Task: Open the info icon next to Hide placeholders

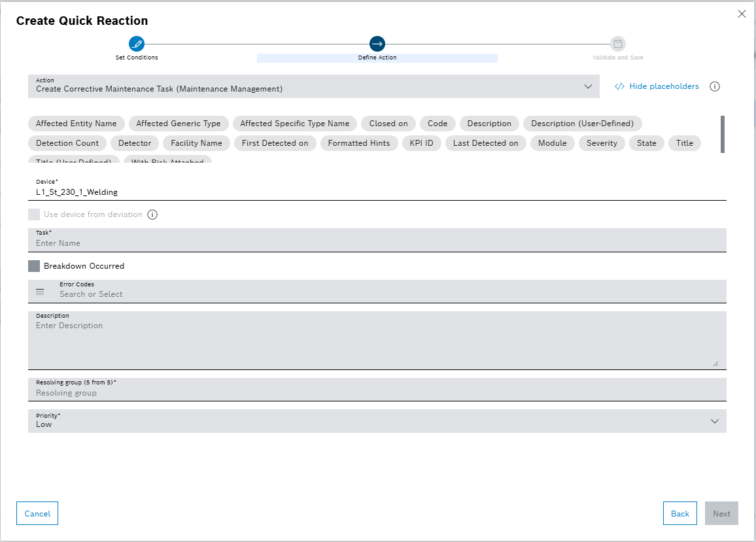Action: point(715,86)
